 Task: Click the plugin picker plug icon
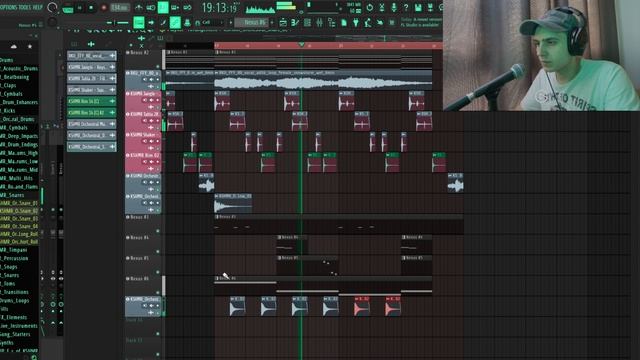[x=356, y=22]
